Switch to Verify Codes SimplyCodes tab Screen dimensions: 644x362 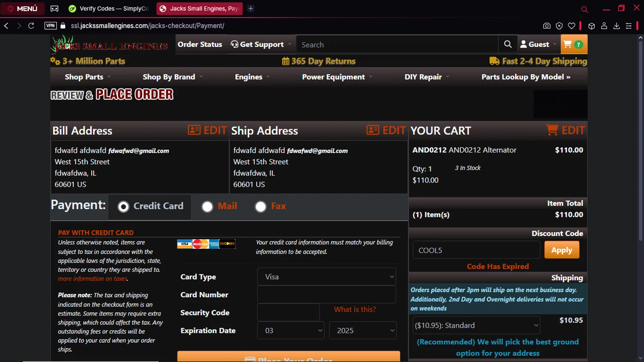[x=109, y=9]
